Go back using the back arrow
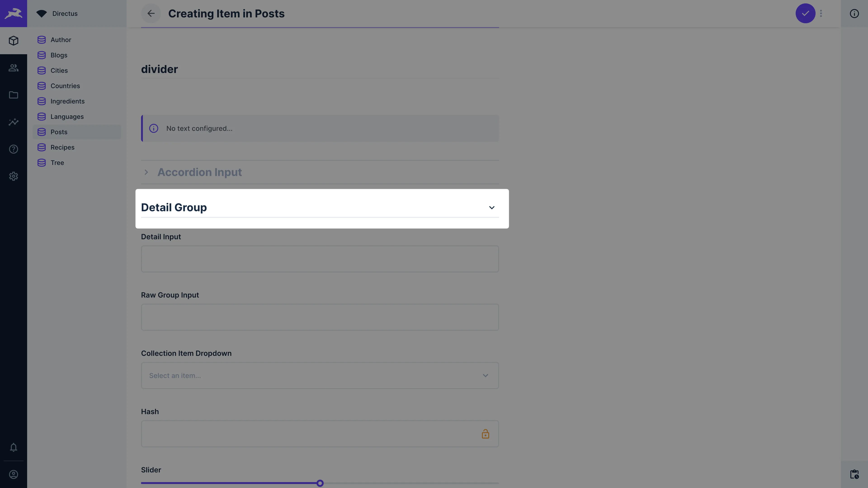The image size is (868, 488). point(151,14)
